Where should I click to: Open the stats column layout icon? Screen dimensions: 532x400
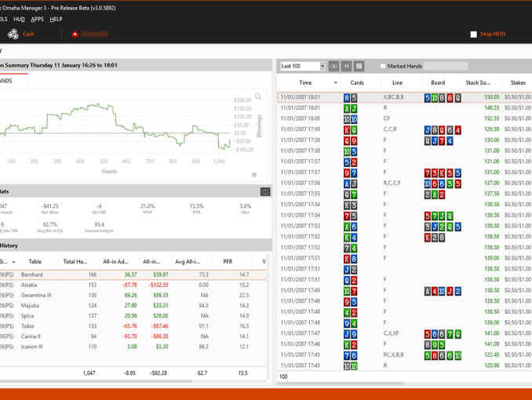coord(264,191)
